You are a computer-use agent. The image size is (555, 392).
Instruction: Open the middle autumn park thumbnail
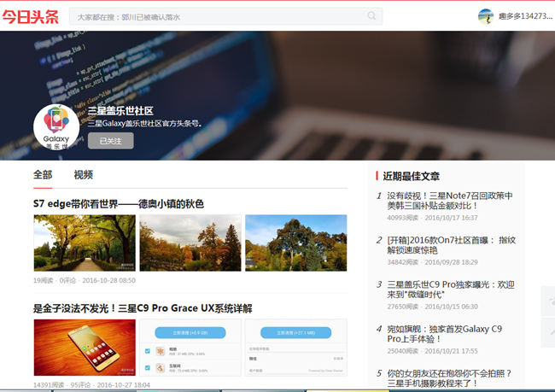(x=190, y=243)
